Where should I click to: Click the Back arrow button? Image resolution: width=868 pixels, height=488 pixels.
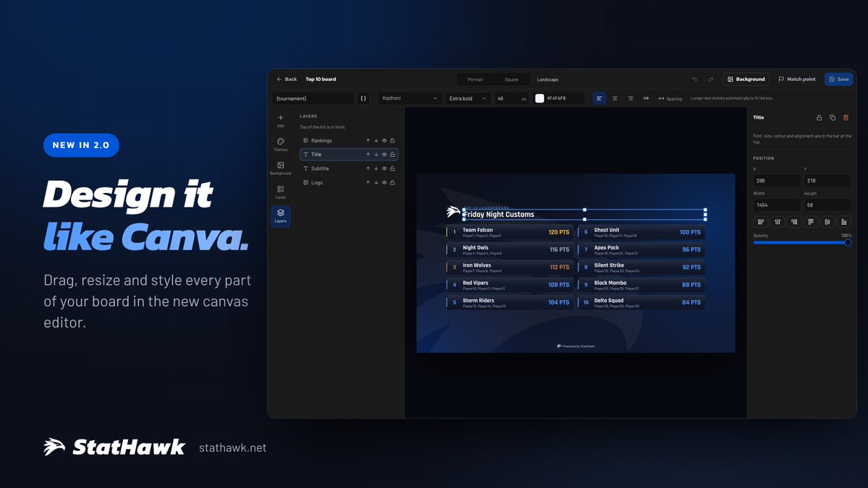point(286,80)
